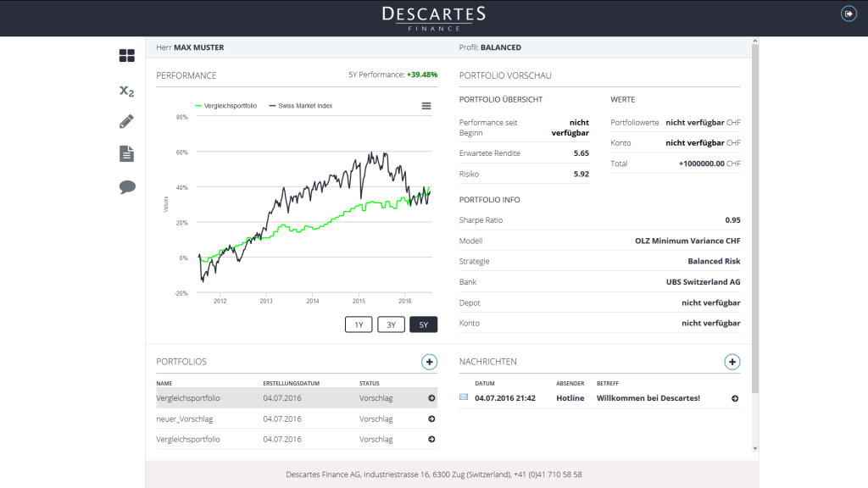This screenshot has width=868, height=488.
Task: Expand the first Vergleichsportfolio row via its arrow
Action: [431, 397]
